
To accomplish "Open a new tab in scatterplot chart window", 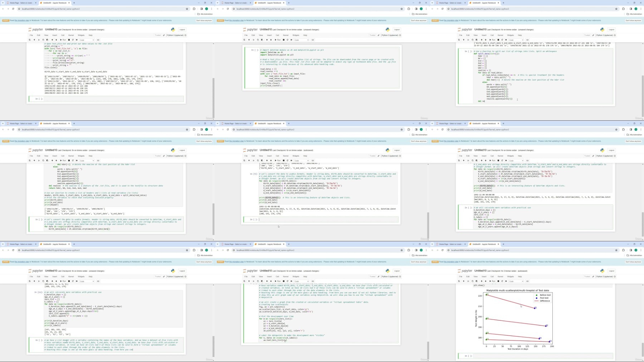I will [x=503, y=244].
